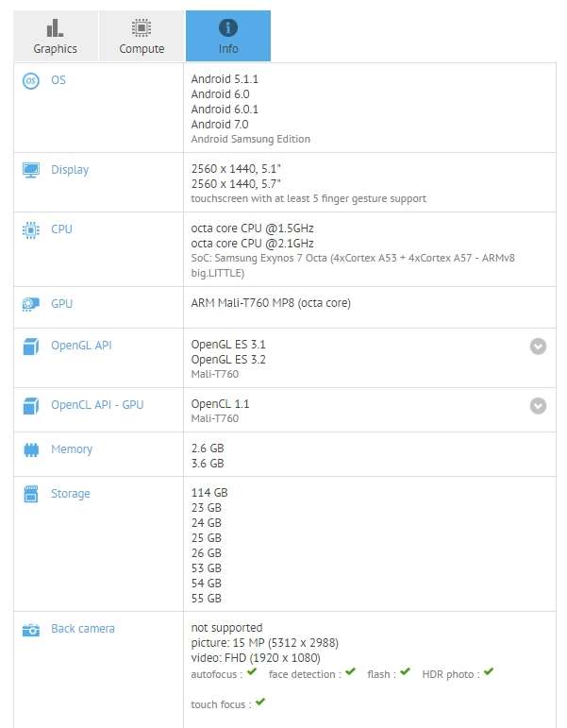
Task: Click the OpenCL API - GPU label
Action: point(97,405)
